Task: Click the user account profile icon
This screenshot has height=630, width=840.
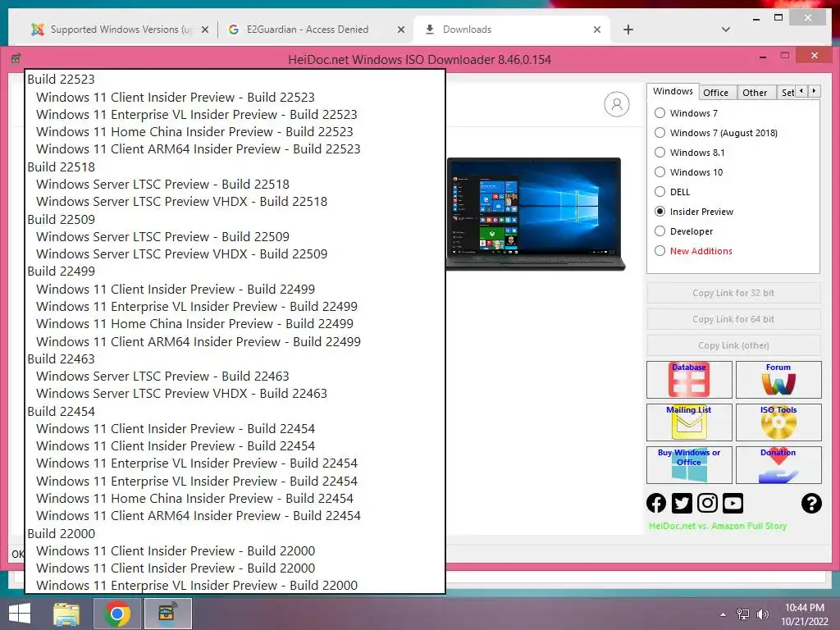Action: click(617, 104)
